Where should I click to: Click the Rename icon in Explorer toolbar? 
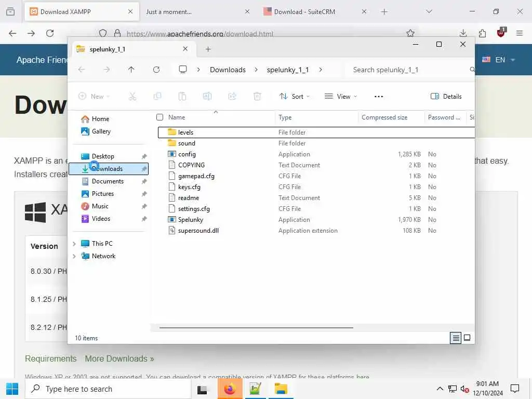pyautogui.click(x=207, y=96)
